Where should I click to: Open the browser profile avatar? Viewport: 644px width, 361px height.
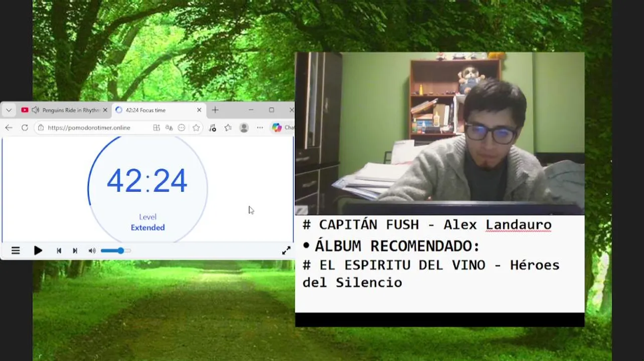[x=244, y=128]
